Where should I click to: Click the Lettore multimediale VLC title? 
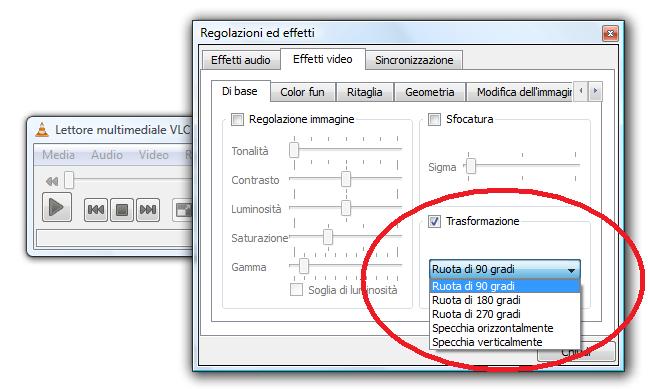click(122, 130)
